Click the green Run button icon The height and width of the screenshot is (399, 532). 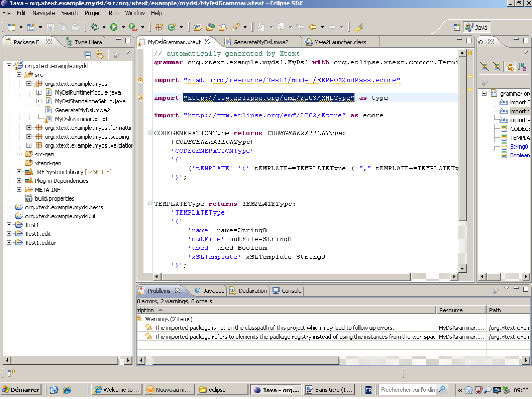coord(114,27)
